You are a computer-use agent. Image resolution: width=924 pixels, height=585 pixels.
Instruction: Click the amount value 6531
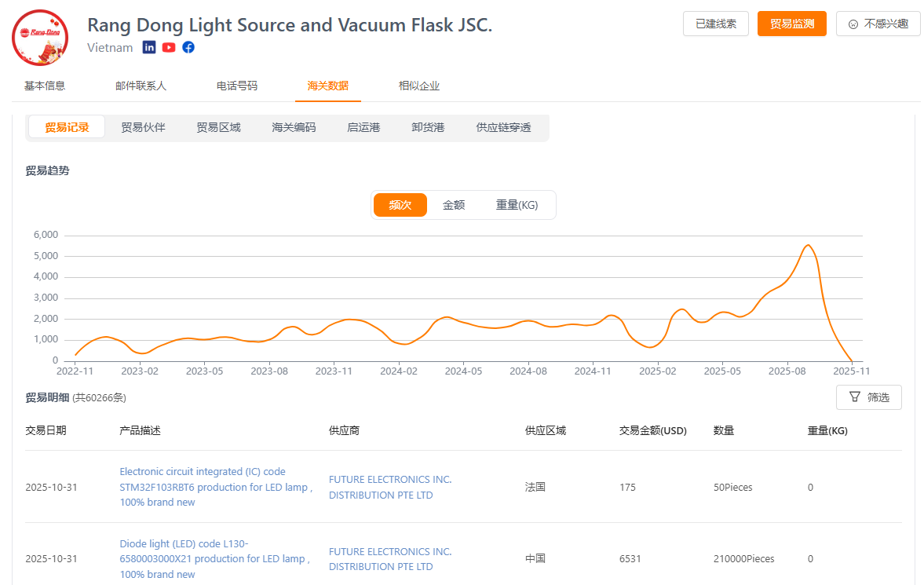click(630, 558)
